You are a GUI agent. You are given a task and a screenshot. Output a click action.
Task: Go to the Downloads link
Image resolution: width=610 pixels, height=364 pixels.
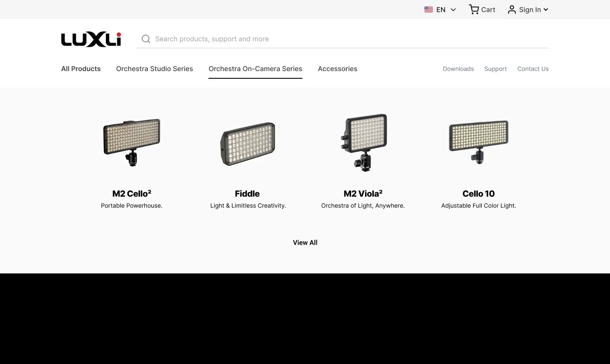click(x=458, y=69)
